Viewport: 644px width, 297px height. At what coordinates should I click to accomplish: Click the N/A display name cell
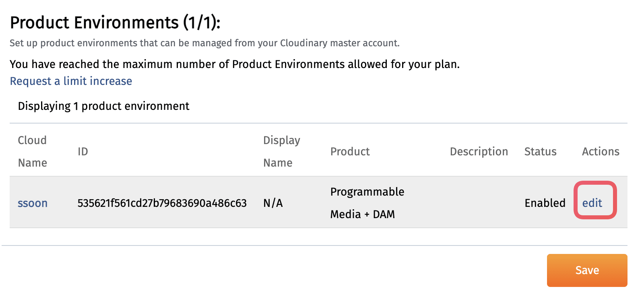[x=273, y=203]
